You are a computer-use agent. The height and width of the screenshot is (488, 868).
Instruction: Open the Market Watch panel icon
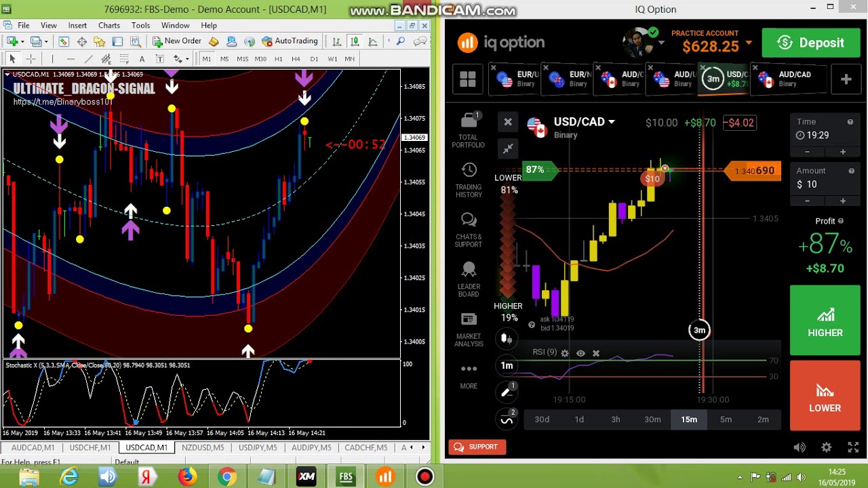[x=64, y=41]
